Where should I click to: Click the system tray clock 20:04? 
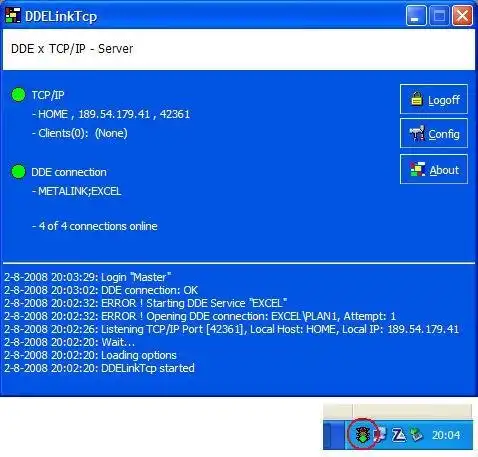pos(446,435)
